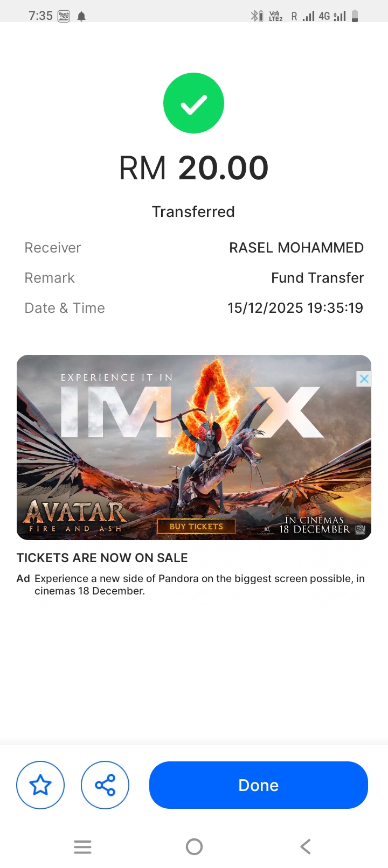Open the Avatar Fire and Ash banner
This screenshot has height=868, width=388.
194,447
